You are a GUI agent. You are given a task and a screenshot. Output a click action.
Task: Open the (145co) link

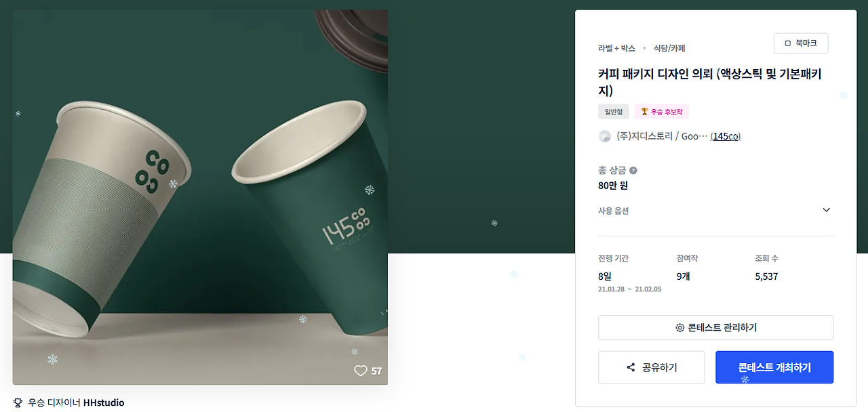click(x=726, y=136)
